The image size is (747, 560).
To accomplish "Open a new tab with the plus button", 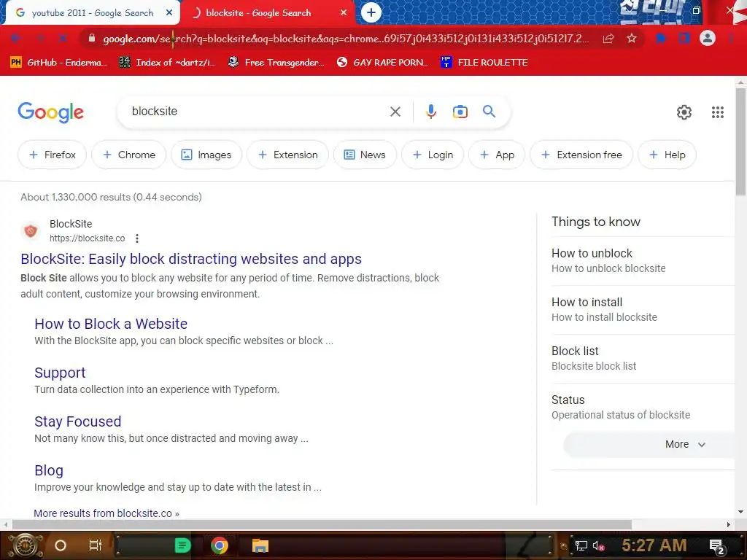I will coord(371,12).
